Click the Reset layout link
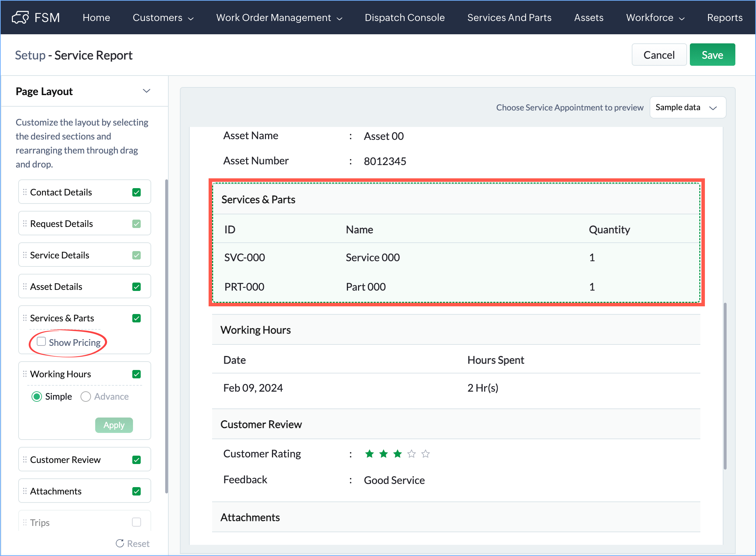Image resolution: width=756 pixels, height=556 pixels. click(x=133, y=543)
